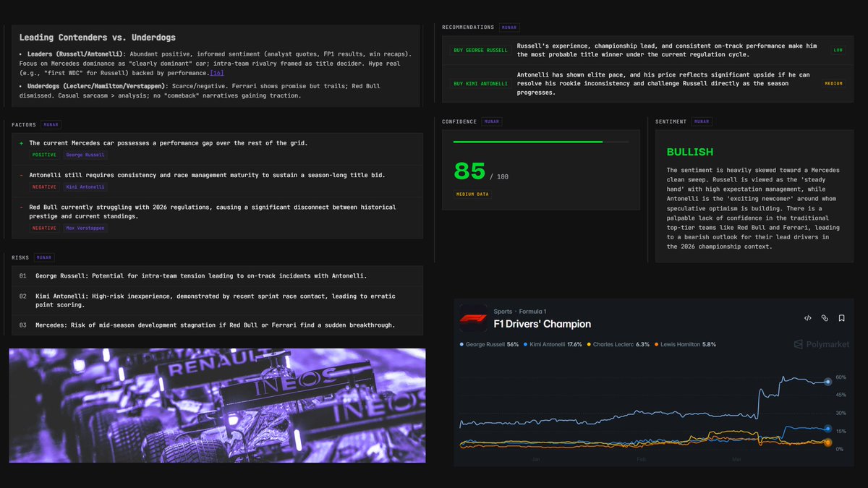Click the MUNAR tag next to Risks
The image size is (868, 488).
tap(44, 257)
